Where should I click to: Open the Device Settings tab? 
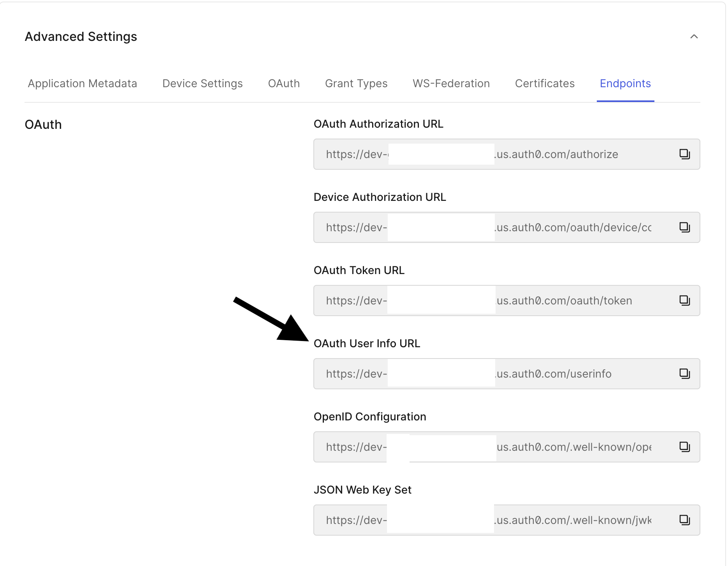pos(202,83)
